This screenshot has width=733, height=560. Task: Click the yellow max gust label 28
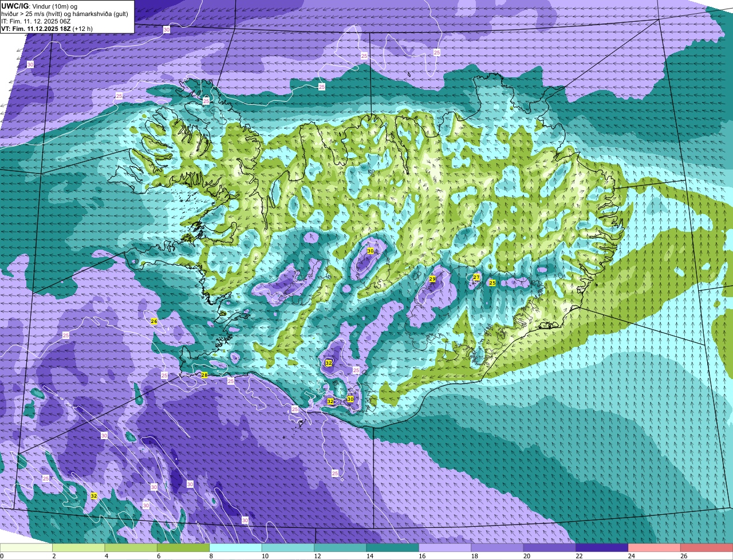[x=204, y=375]
